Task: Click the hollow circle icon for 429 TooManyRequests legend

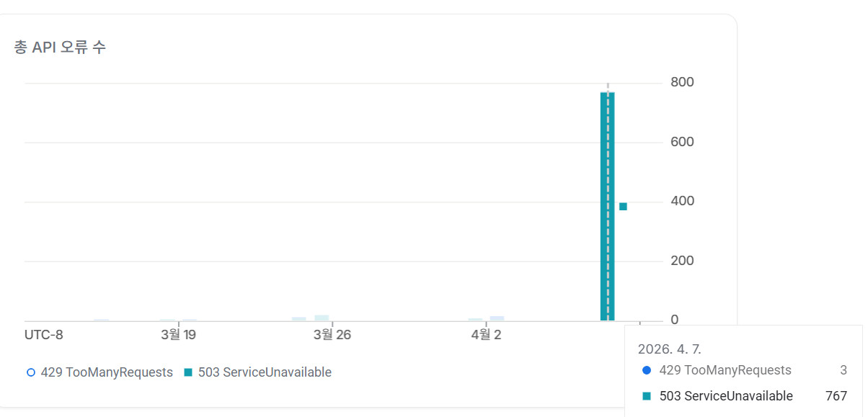Action: click(x=30, y=372)
